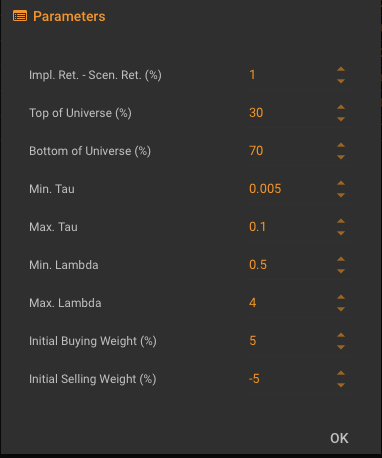Step up the Min. Tau value
The height and width of the screenshot is (458, 382).
pos(341,183)
